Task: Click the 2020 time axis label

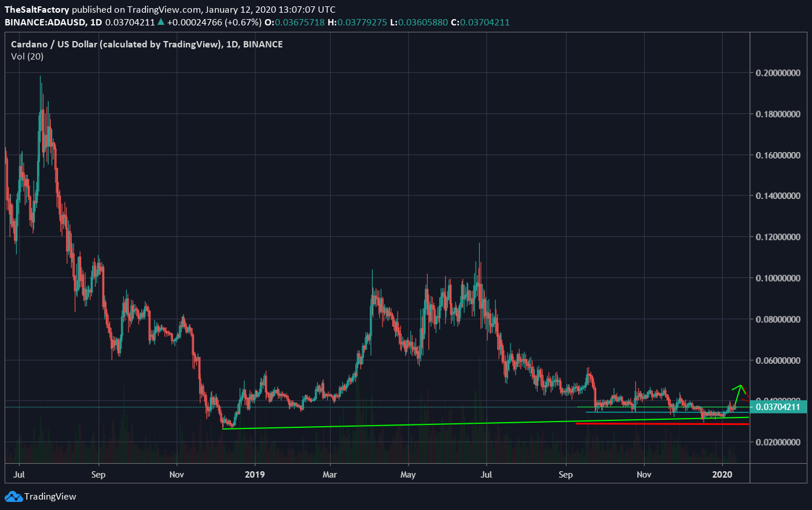Action: tap(722, 475)
